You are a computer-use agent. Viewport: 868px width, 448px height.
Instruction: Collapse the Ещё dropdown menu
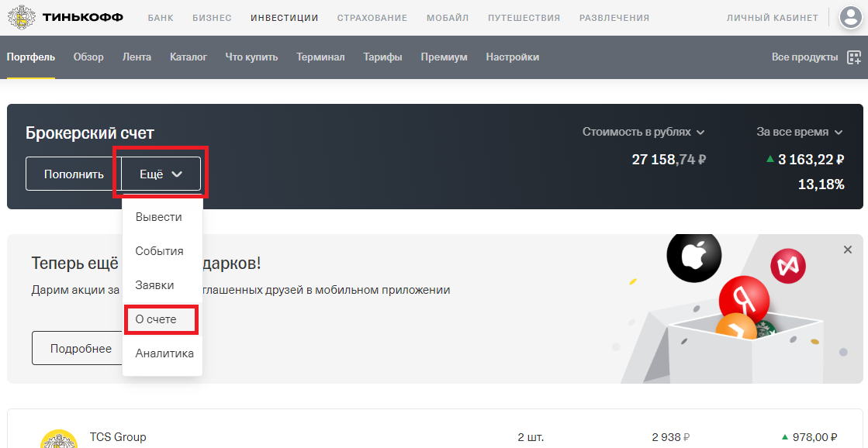point(161,174)
